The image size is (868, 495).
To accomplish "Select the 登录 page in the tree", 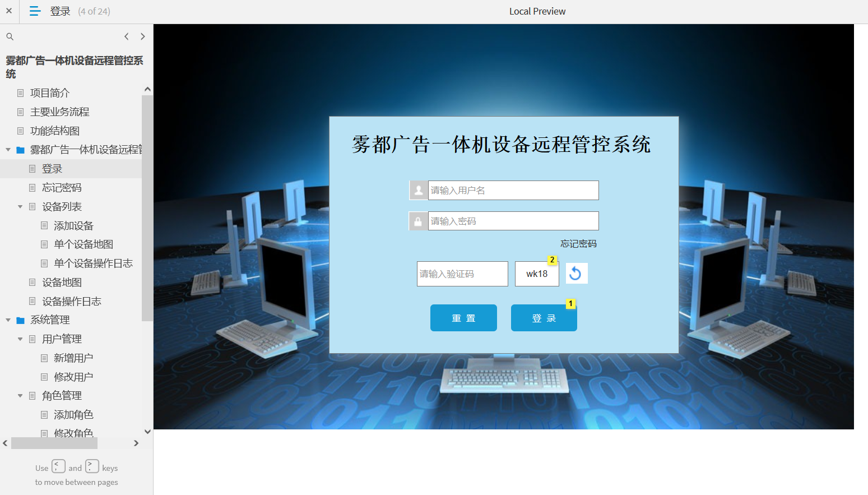I will 52,169.
